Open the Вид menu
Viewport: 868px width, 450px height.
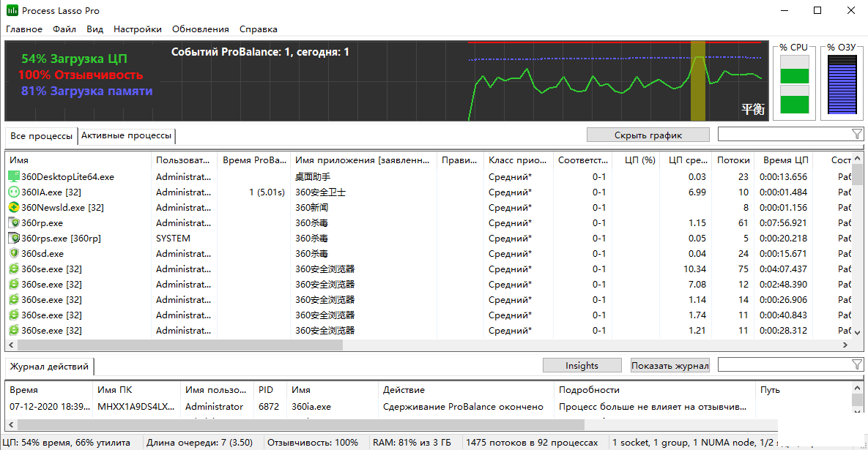click(94, 29)
